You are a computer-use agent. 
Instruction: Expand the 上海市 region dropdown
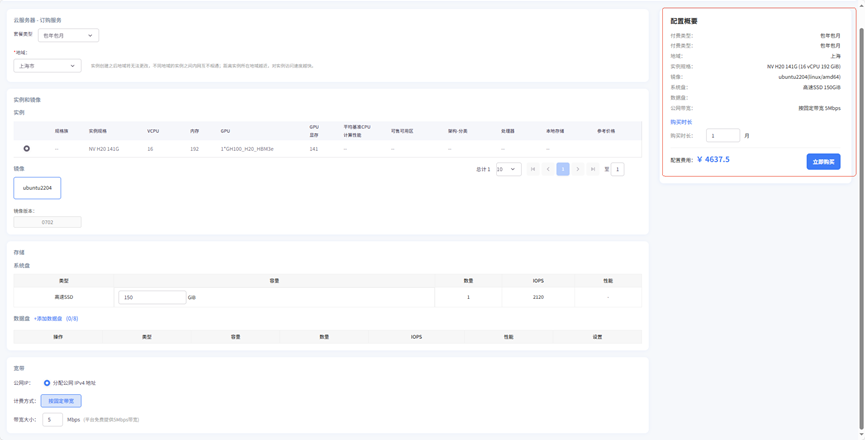coord(47,66)
